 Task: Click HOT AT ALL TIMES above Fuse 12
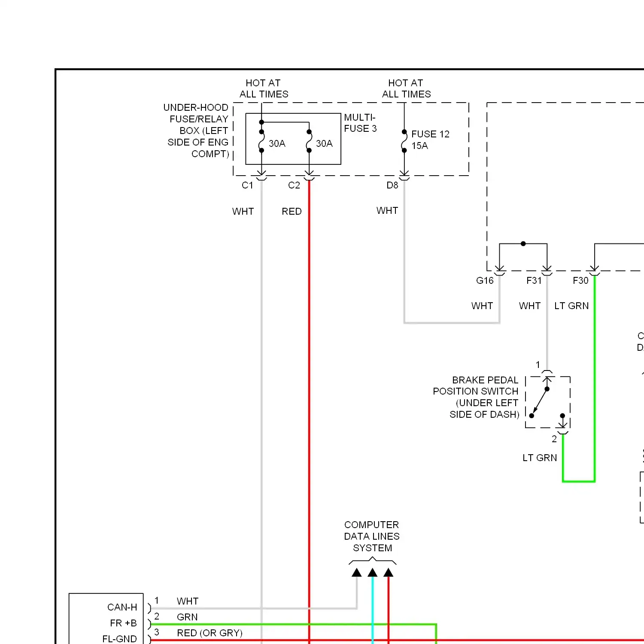click(406, 88)
